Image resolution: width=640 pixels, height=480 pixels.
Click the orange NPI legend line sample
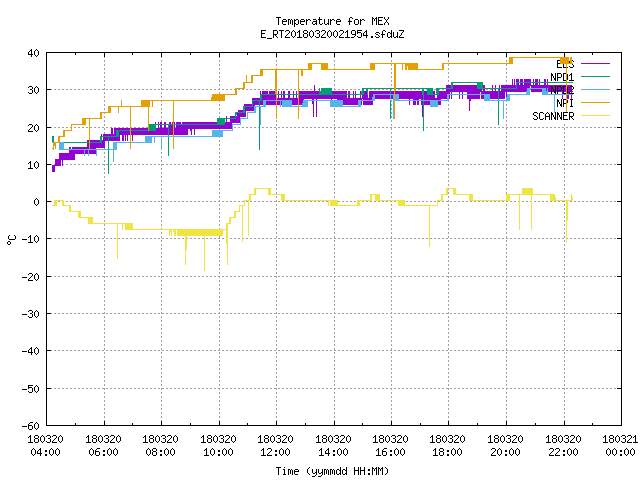(x=595, y=102)
